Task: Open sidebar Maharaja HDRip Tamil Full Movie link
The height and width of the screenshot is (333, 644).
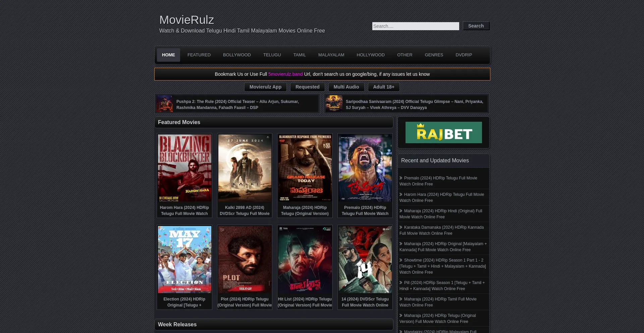Action: point(438,302)
